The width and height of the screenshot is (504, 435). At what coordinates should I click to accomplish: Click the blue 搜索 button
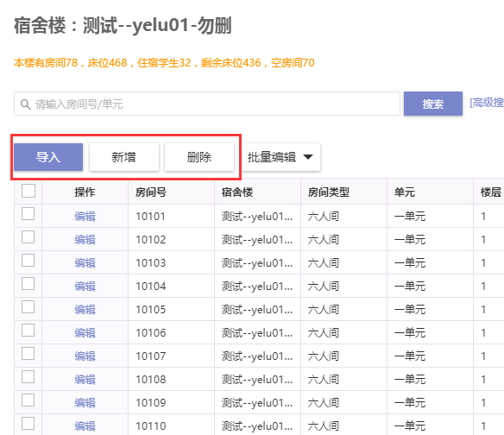pyautogui.click(x=433, y=104)
